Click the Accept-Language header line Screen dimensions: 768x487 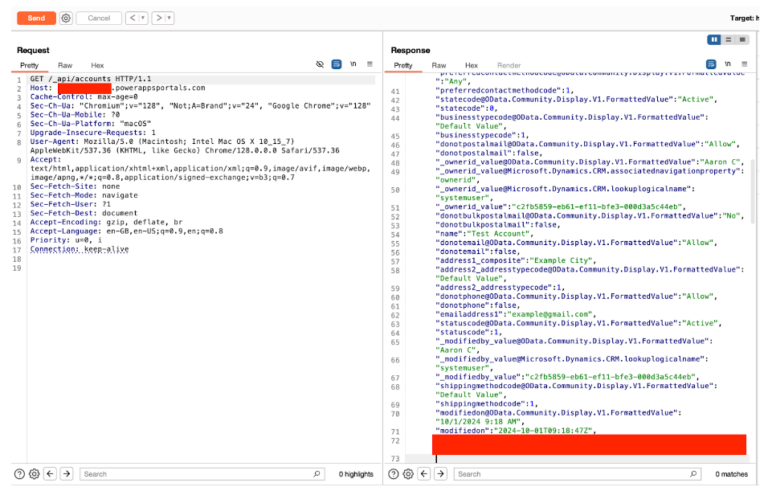pos(126,231)
